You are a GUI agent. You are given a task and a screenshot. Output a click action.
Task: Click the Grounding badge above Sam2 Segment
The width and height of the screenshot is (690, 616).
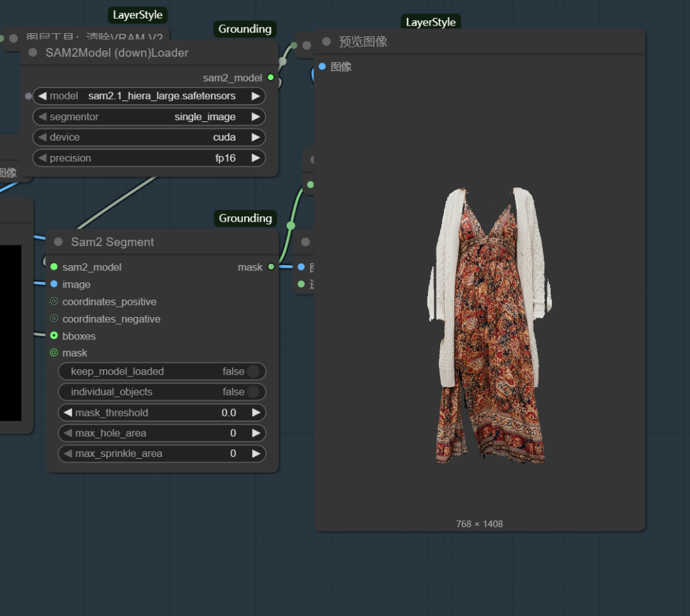pos(245,218)
